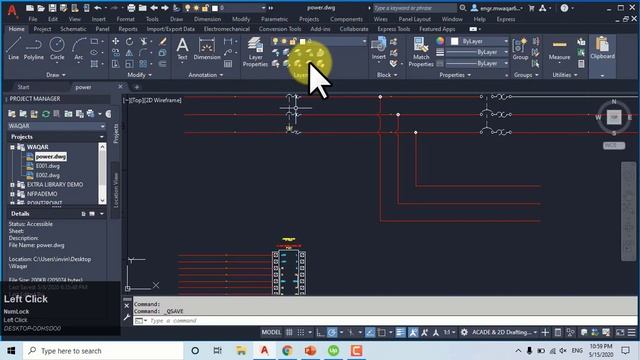Image resolution: width=640 pixels, height=360 pixels.
Task: Open the Reports ribbon tab
Action: (128, 29)
